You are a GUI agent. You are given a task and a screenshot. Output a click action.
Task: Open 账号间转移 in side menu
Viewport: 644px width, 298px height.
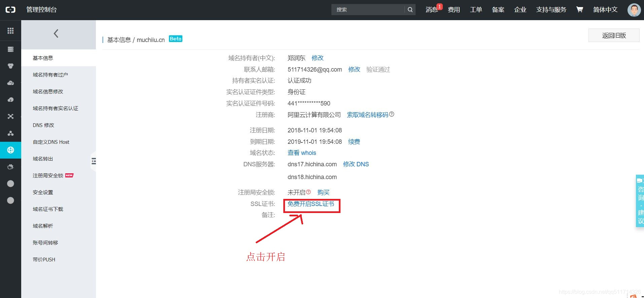coord(59,243)
